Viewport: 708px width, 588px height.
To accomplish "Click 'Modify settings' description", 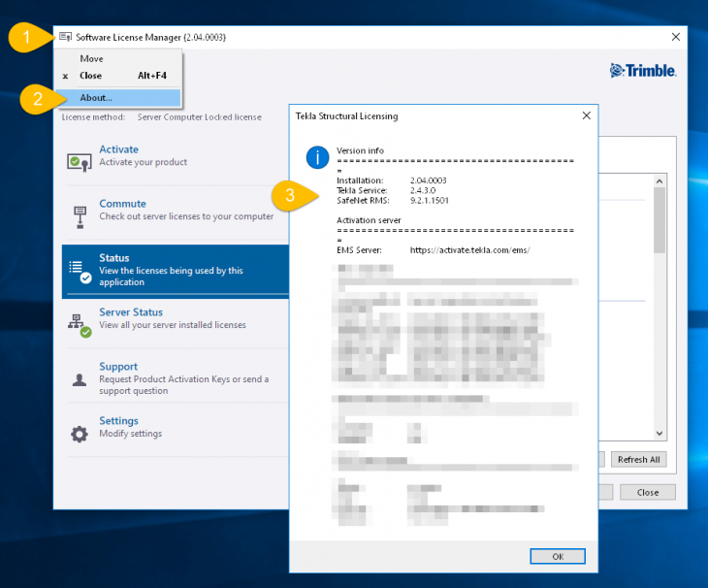I will (x=131, y=434).
